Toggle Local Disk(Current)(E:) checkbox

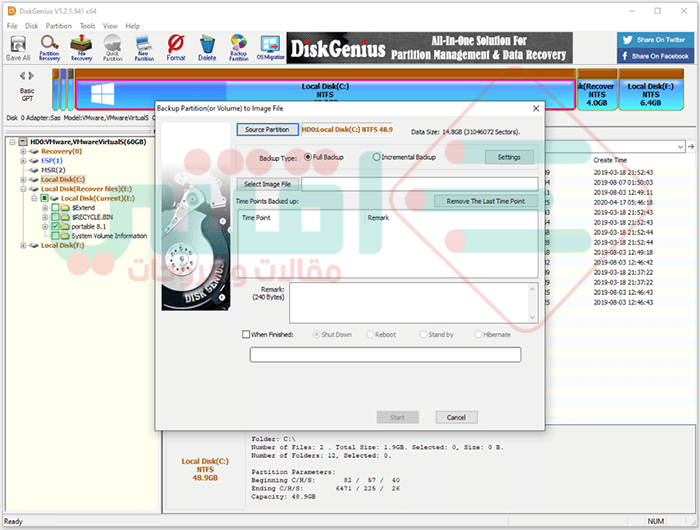point(45,198)
